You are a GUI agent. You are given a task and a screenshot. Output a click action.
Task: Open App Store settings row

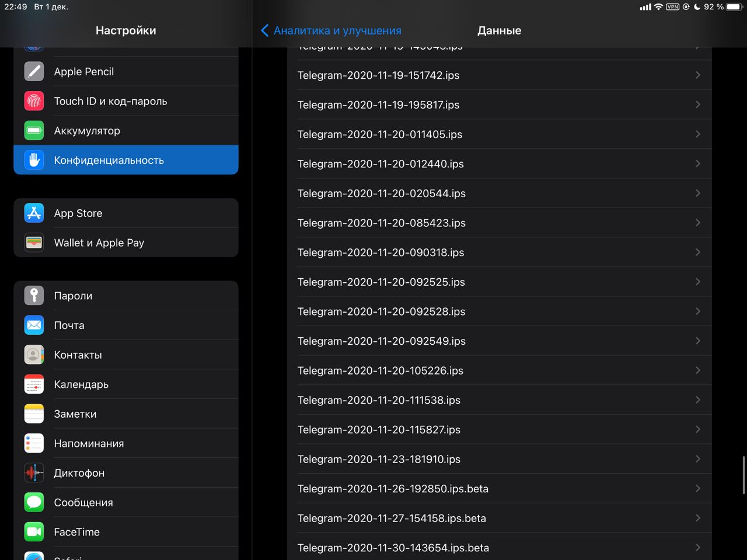tap(126, 213)
